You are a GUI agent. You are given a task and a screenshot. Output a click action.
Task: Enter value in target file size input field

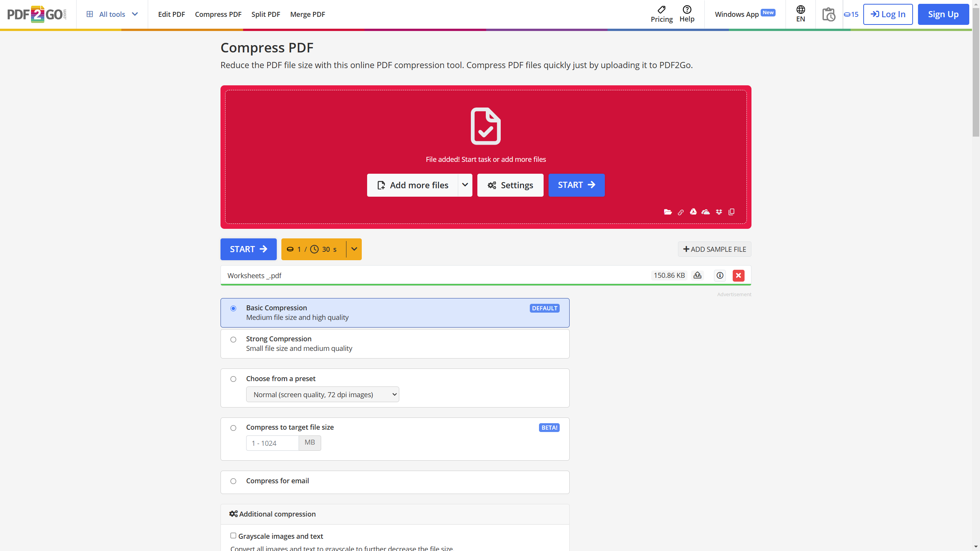tap(273, 443)
